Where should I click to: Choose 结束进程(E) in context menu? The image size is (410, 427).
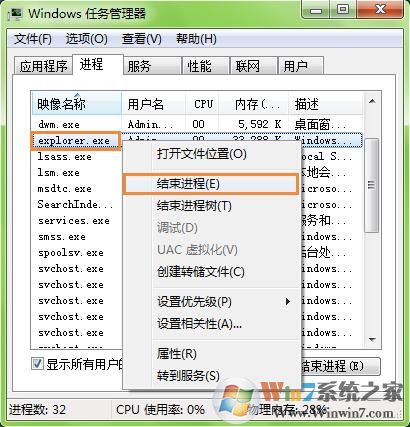point(210,184)
